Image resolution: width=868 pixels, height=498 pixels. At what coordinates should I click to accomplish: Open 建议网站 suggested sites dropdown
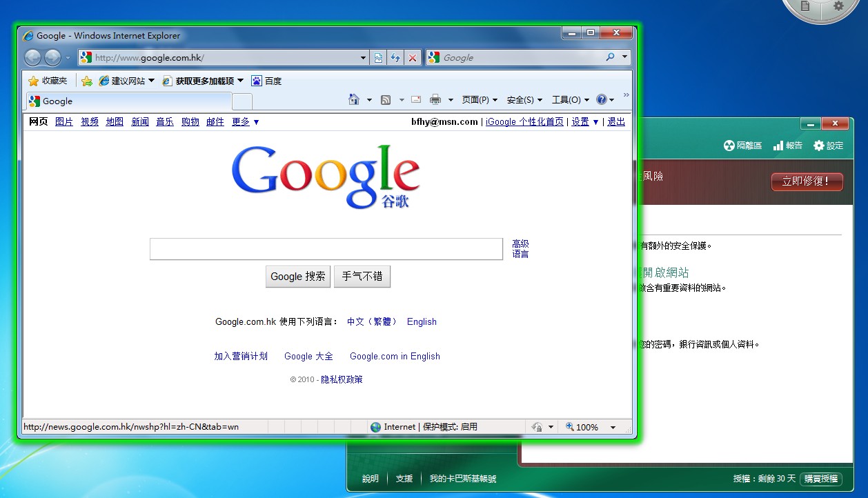(127, 81)
